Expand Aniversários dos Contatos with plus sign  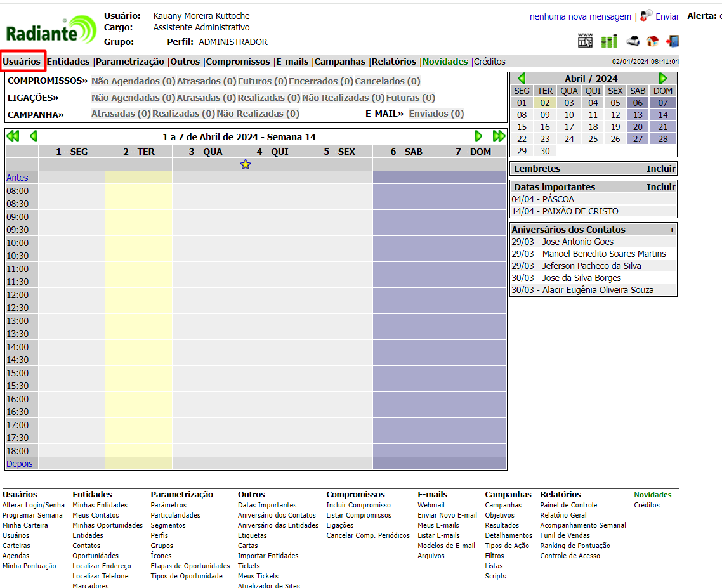(x=672, y=230)
